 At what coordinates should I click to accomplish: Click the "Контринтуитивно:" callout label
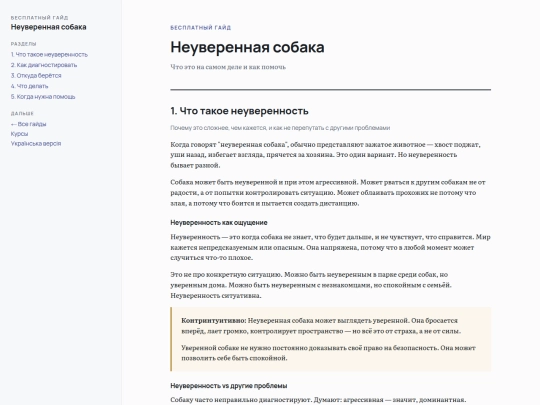(214, 321)
